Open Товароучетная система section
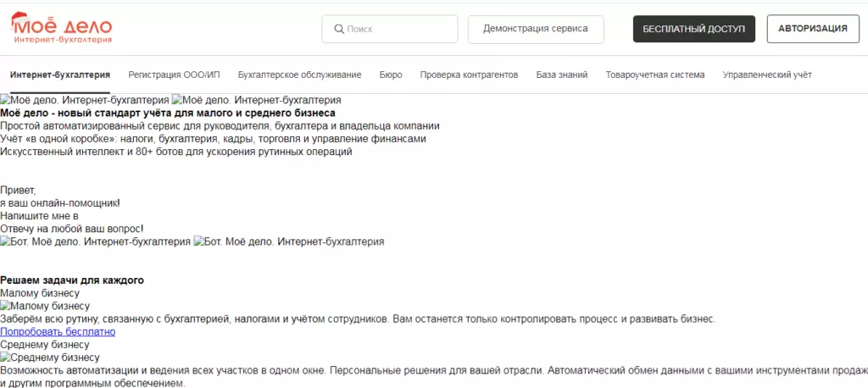Screen dimensions: 868x388 (655, 75)
